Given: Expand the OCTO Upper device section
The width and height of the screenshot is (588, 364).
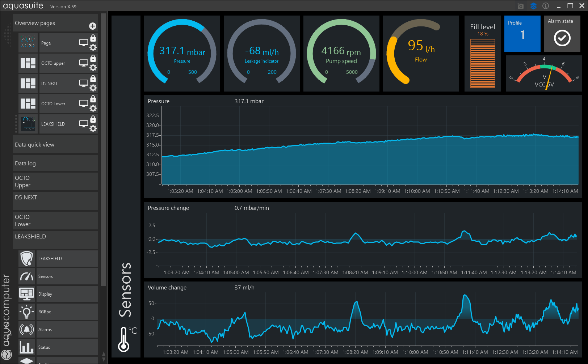Looking at the screenshot, I should click(55, 182).
